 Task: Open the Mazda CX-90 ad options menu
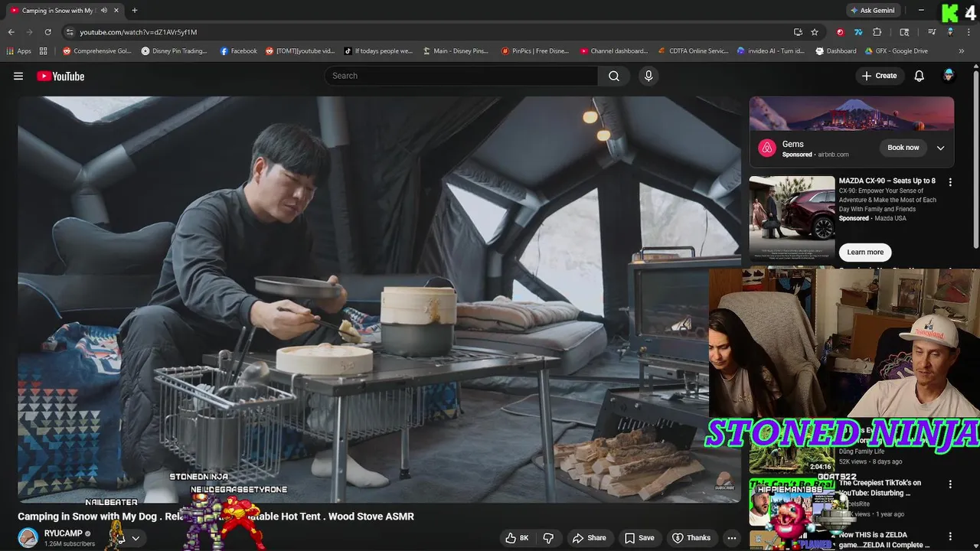click(950, 182)
